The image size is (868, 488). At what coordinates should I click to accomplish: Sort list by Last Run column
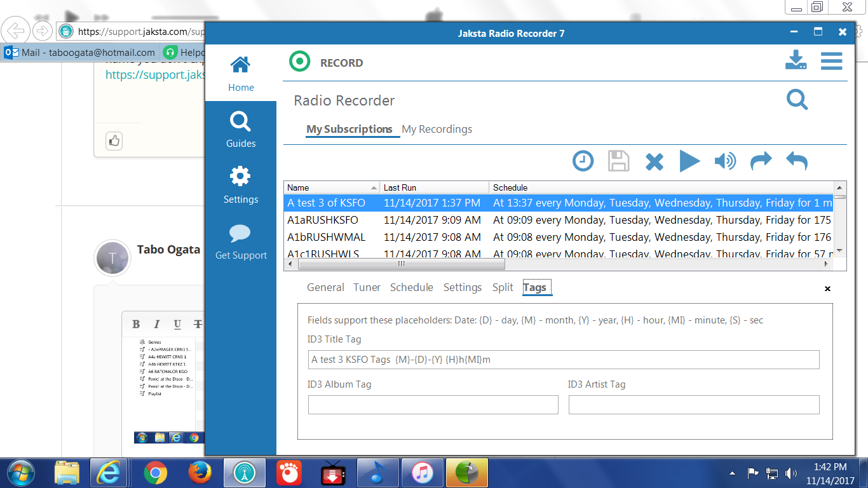(x=435, y=187)
